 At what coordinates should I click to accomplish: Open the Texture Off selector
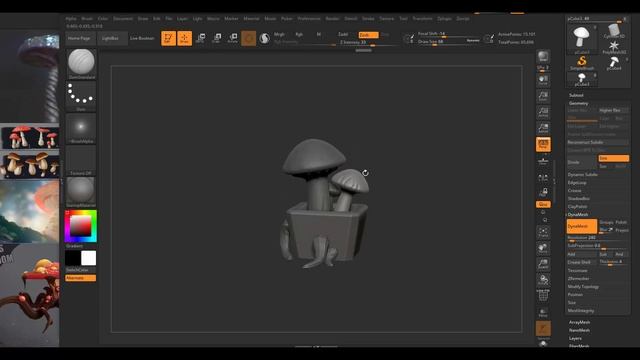[x=81, y=160]
